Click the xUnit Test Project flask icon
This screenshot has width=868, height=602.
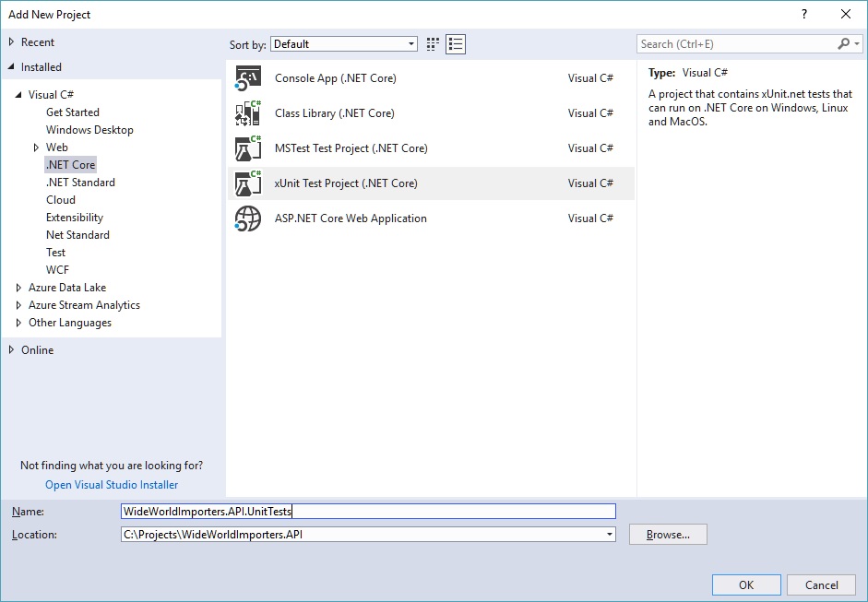(x=248, y=183)
